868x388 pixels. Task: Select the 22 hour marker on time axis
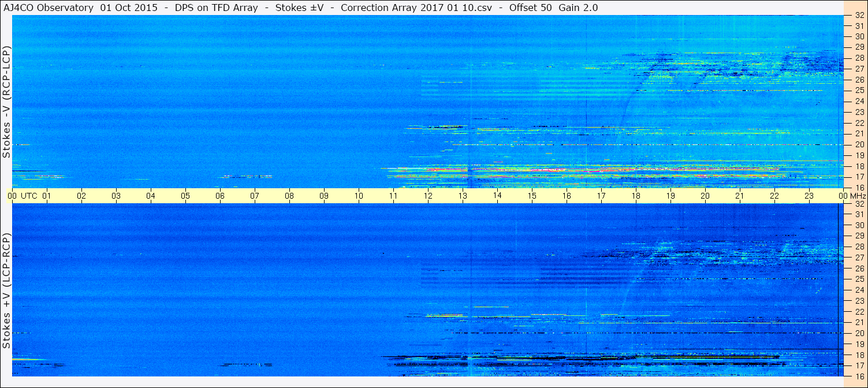(x=774, y=196)
